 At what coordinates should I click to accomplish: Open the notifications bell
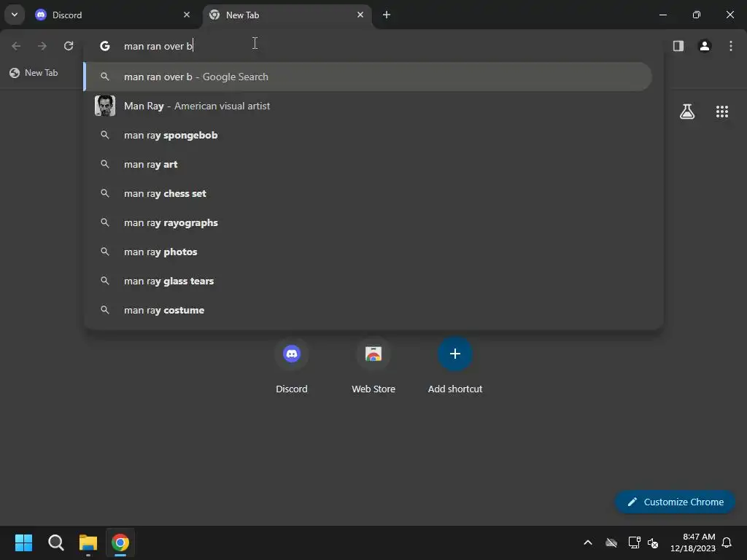[727, 542]
